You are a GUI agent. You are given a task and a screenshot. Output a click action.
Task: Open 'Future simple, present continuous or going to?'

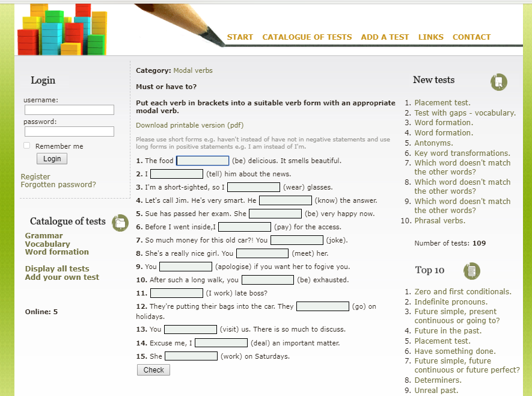pyautogui.click(x=457, y=316)
